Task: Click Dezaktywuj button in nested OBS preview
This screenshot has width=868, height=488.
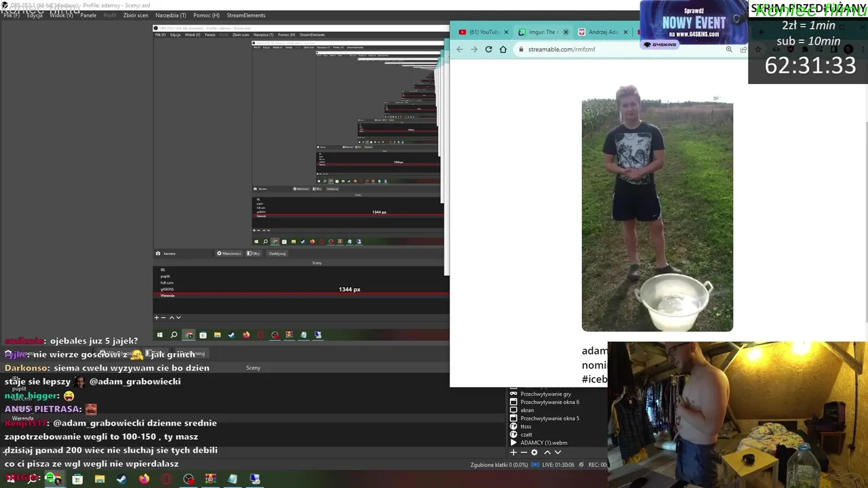Action: [277, 253]
